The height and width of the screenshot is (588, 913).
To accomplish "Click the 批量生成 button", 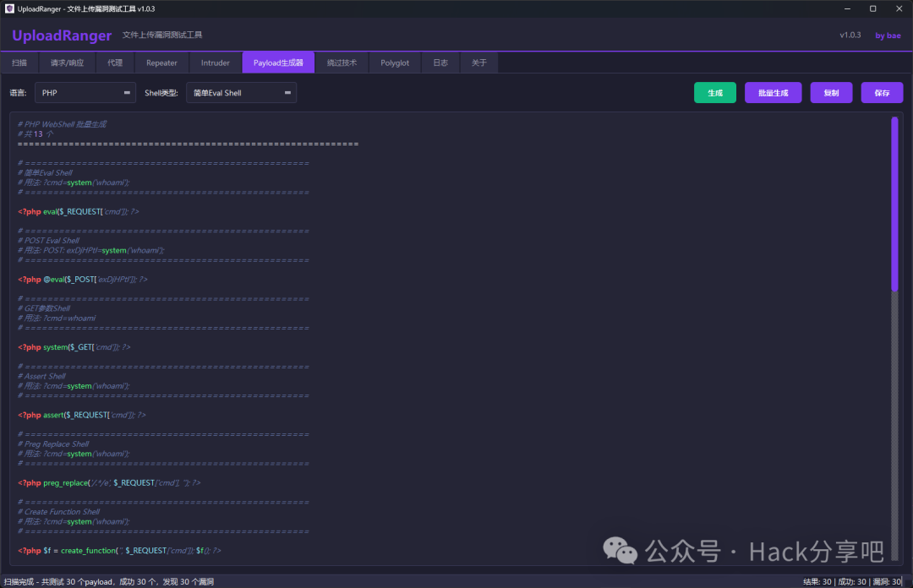I will pos(774,93).
